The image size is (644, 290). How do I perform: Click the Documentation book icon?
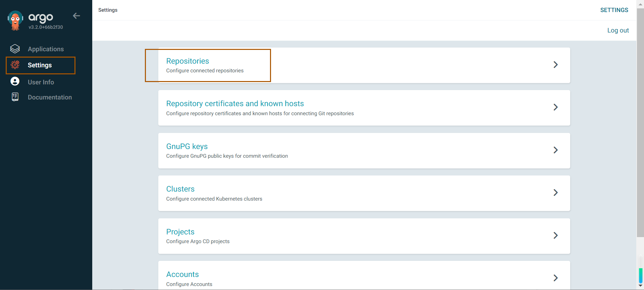tap(15, 97)
